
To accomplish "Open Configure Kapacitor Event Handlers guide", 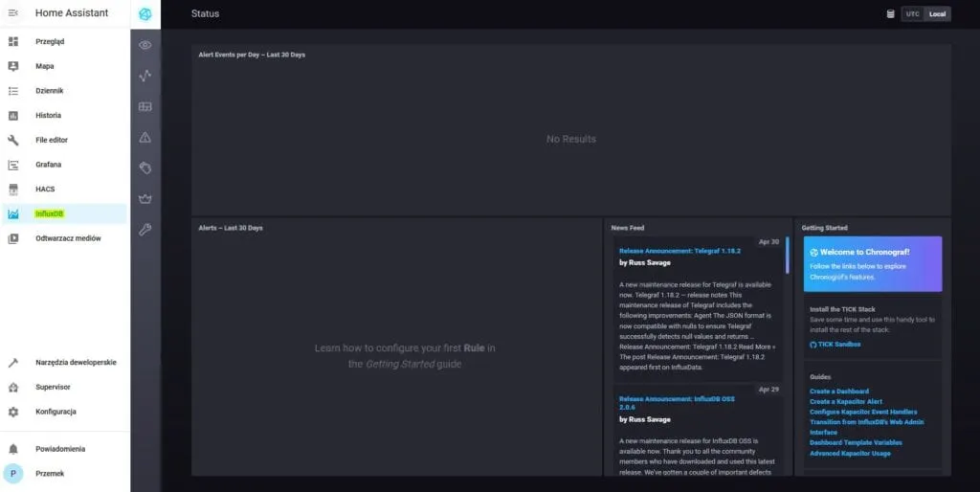I will [863, 412].
